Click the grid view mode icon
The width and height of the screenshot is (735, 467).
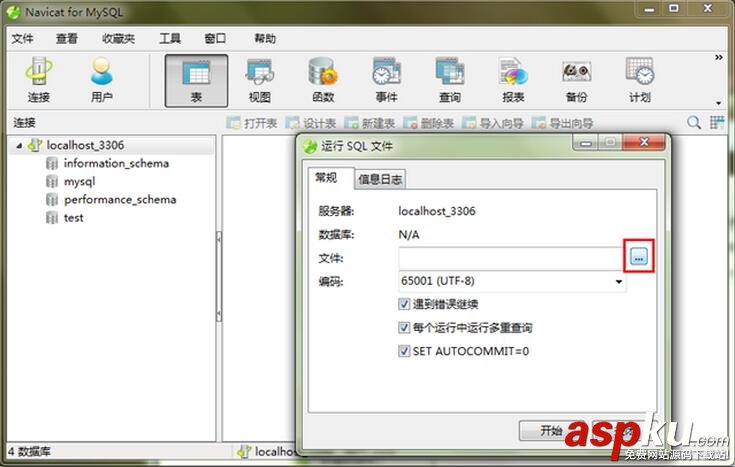click(x=717, y=123)
